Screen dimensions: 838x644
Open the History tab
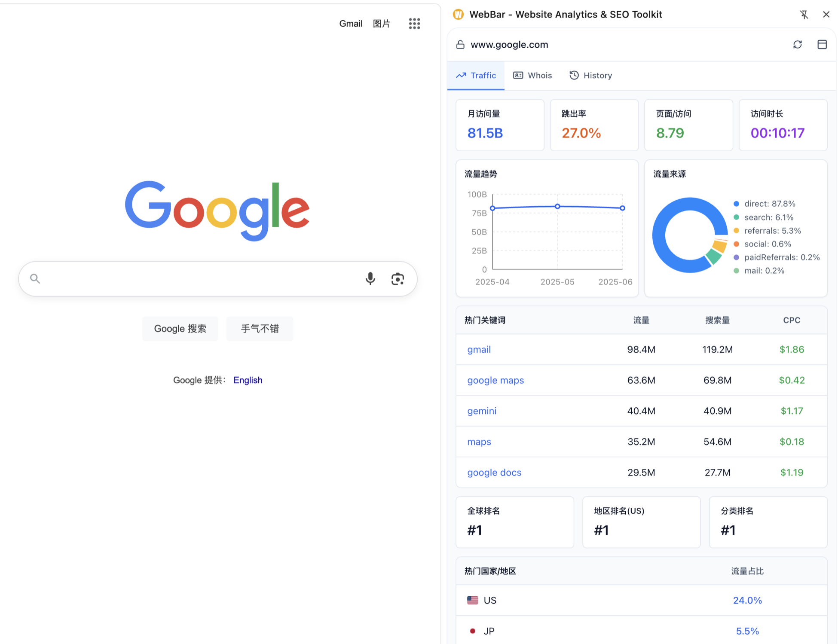click(x=590, y=76)
